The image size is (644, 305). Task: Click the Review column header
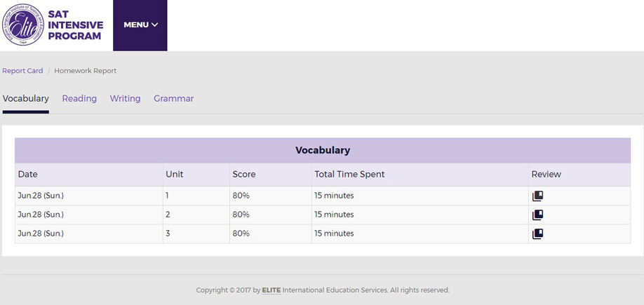coord(546,174)
